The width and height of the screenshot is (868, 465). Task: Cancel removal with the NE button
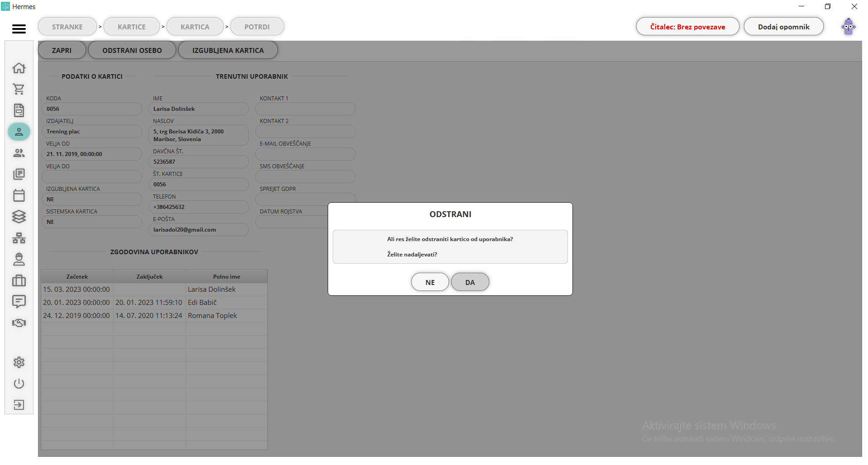pyautogui.click(x=430, y=282)
